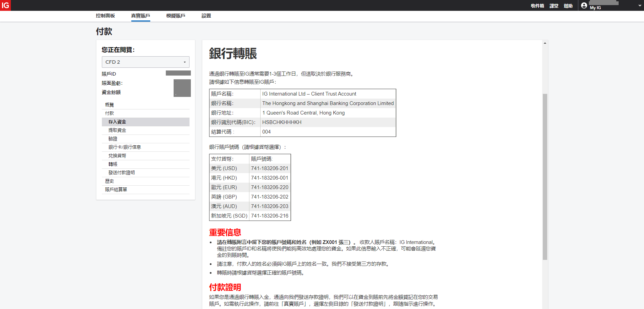Click the 銀行轉賬 heading

point(233,54)
